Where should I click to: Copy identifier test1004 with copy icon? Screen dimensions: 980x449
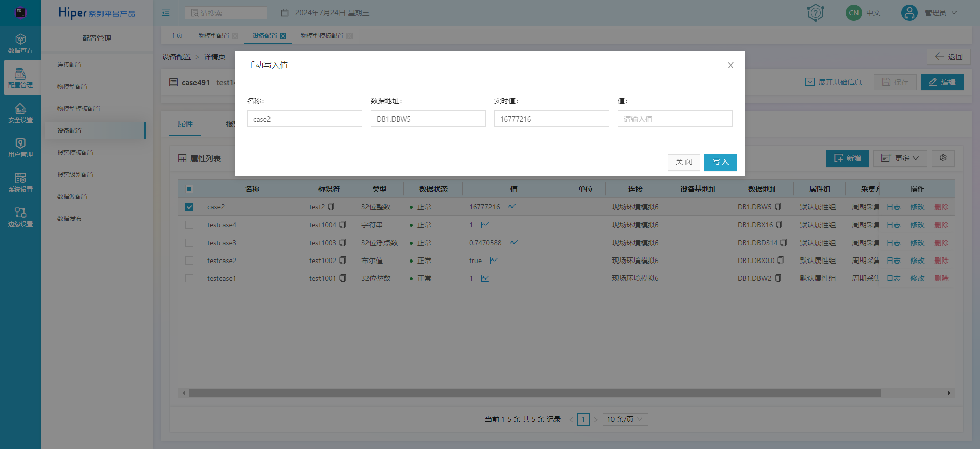click(343, 225)
